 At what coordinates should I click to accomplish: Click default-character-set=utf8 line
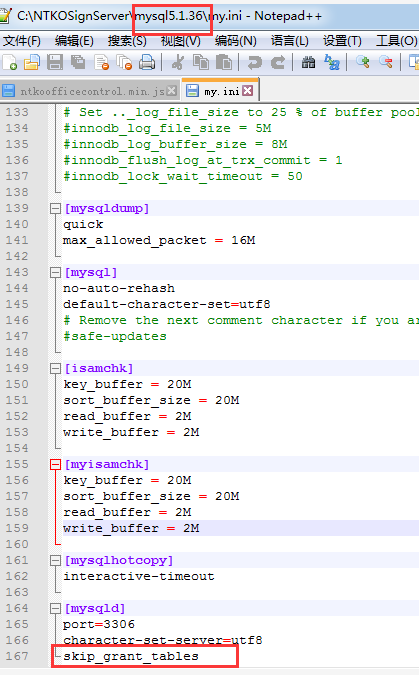167,304
